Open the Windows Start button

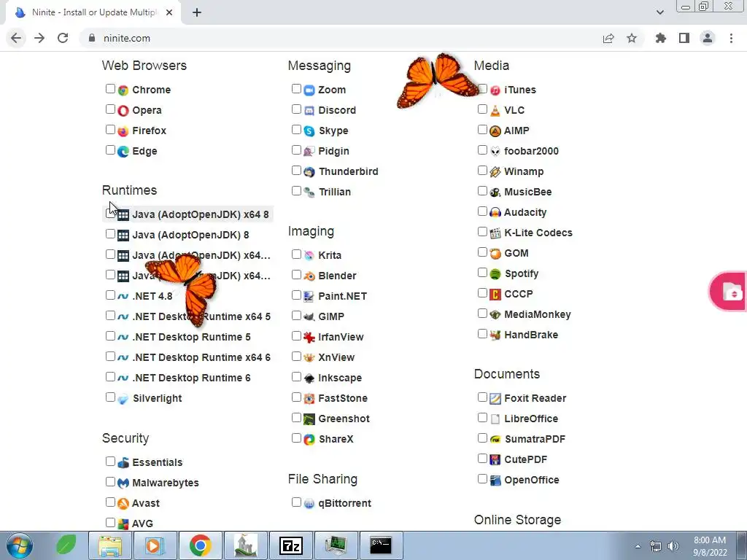19,545
